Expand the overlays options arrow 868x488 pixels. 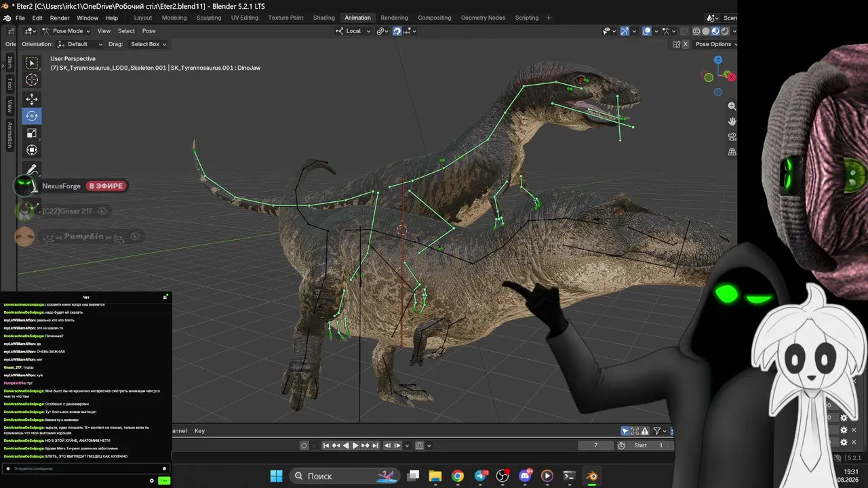(656, 30)
